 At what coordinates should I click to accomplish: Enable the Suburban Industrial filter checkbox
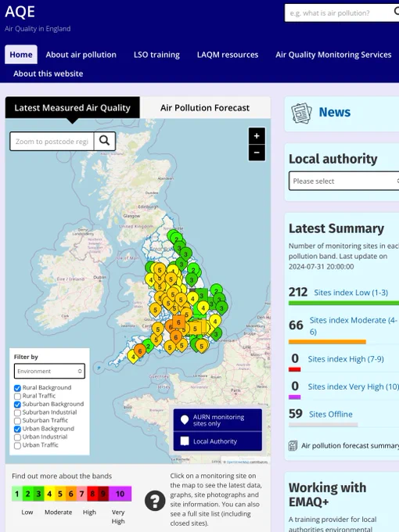[18, 412]
